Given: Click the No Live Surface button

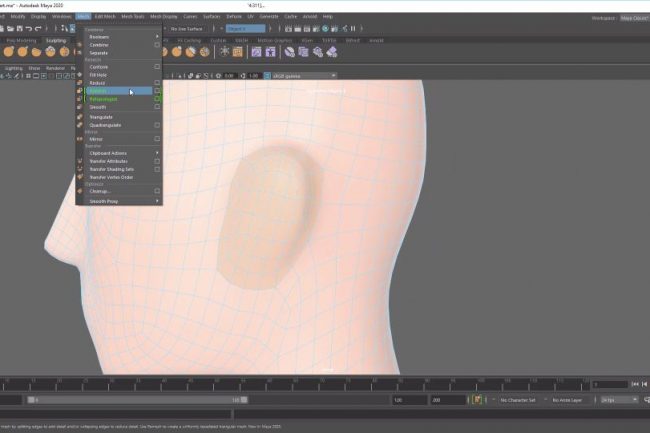Looking at the screenshot, I should (x=187, y=28).
